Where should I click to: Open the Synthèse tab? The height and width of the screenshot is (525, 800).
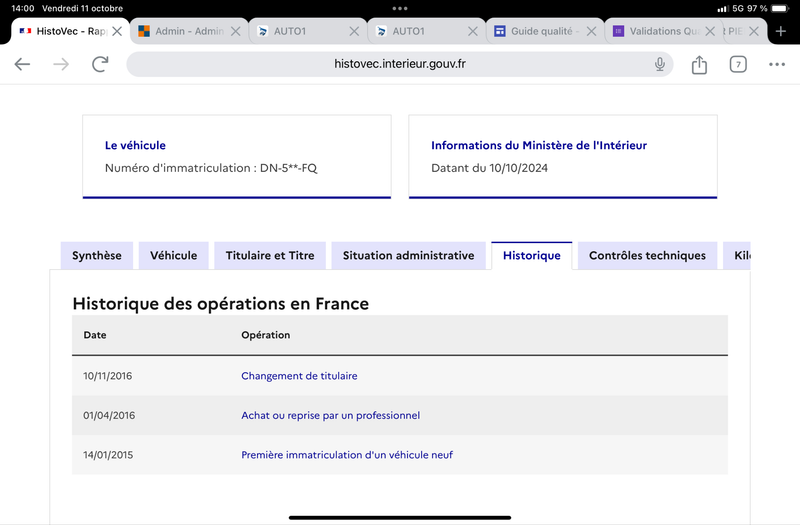pos(97,256)
